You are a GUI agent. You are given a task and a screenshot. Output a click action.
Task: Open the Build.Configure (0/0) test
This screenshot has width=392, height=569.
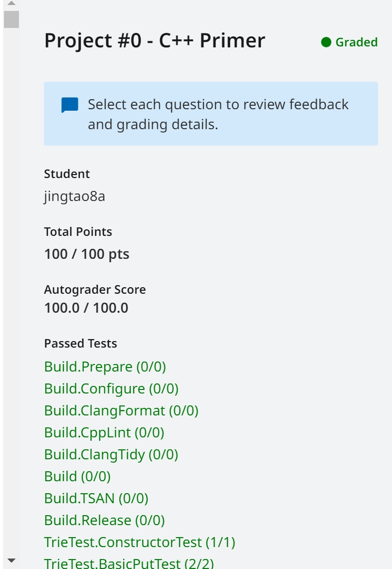click(x=111, y=388)
